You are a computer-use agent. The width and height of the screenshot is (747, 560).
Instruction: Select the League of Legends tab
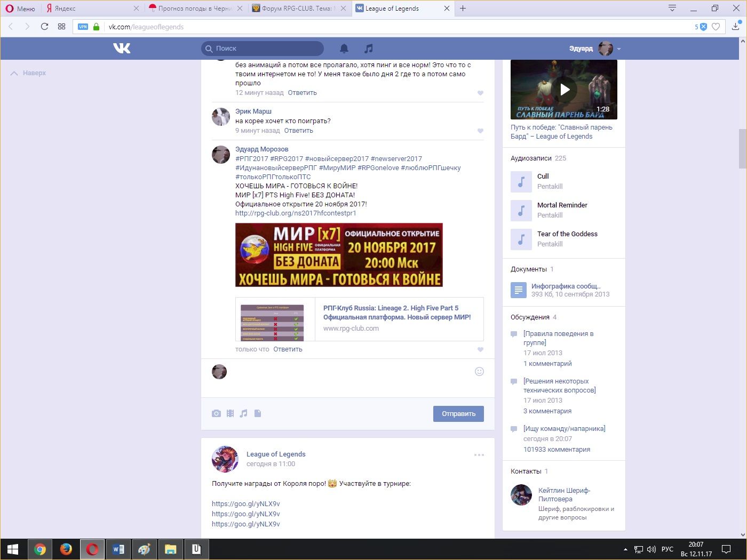click(x=402, y=9)
